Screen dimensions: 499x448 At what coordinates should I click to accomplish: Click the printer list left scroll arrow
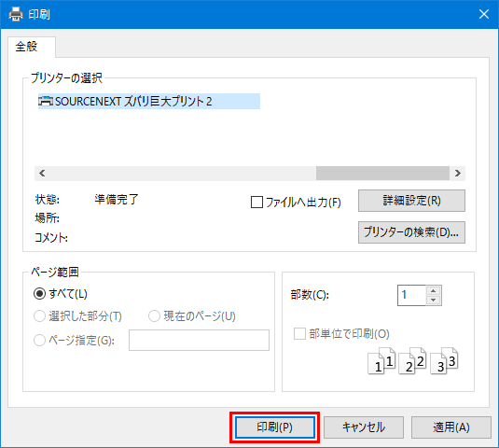(x=42, y=174)
